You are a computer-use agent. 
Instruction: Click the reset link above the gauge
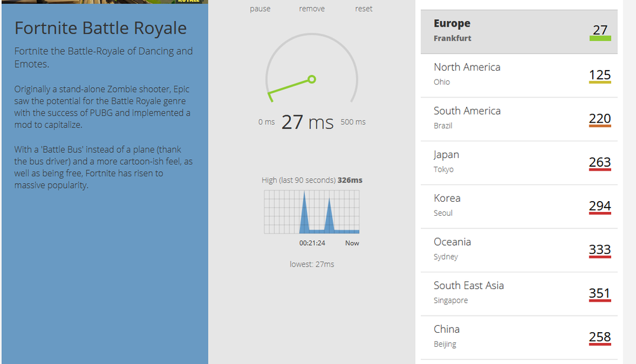364,9
